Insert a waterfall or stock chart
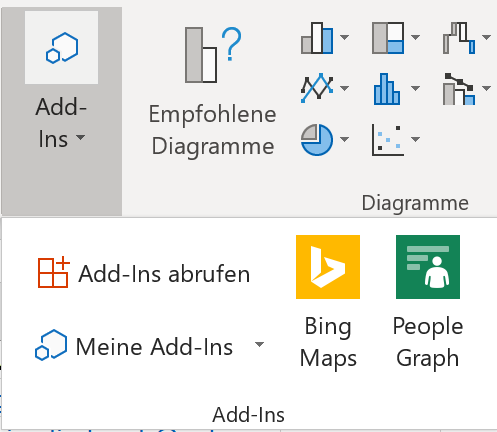 (x=459, y=38)
